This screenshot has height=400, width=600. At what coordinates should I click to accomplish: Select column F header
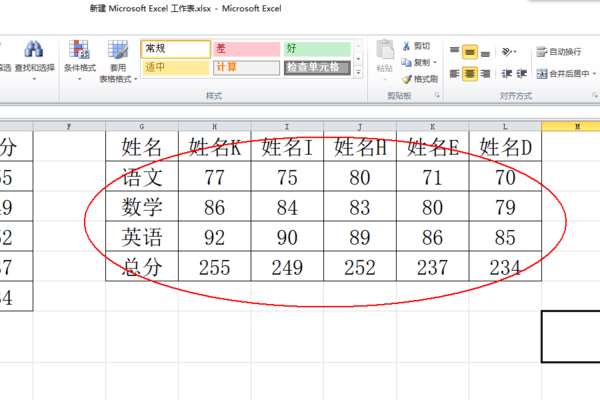click(x=69, y=126)
